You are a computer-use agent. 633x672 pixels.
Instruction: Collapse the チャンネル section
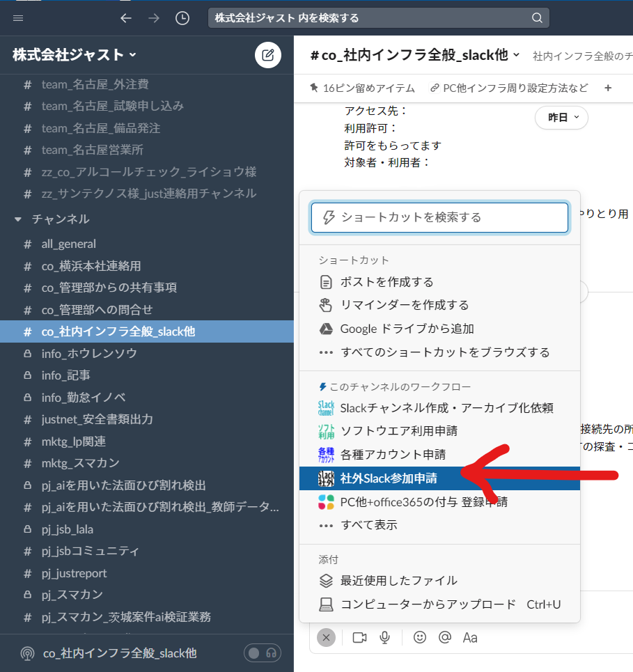18,219
